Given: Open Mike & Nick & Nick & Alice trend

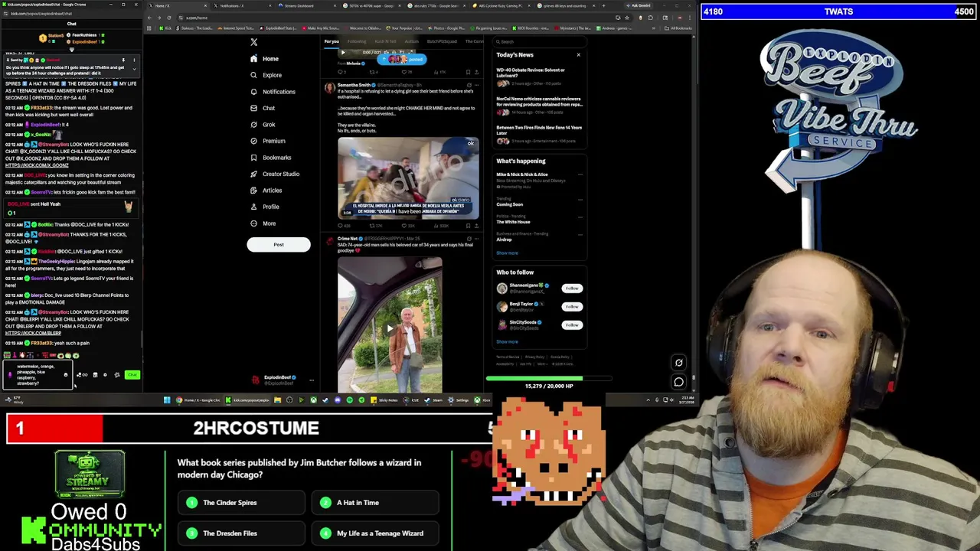Looking at the screenshot, I should point(522,174).
